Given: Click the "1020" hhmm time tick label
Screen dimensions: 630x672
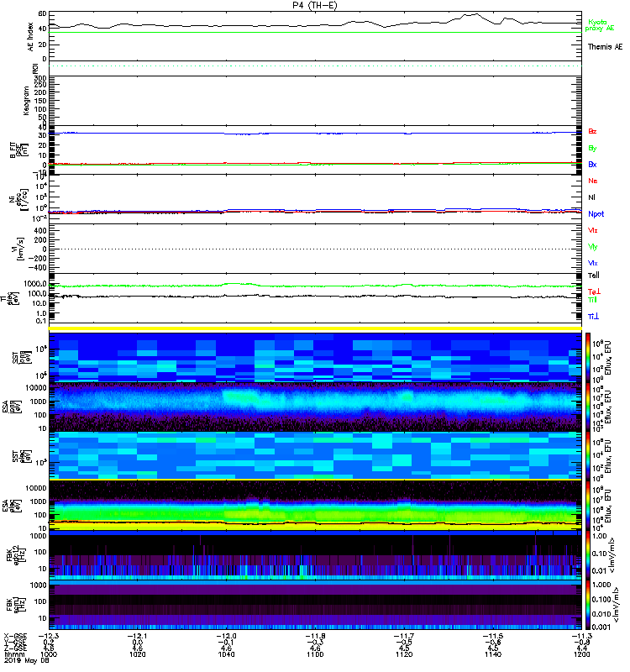Looking at the screenshot, I should click(x=137, y=654).
